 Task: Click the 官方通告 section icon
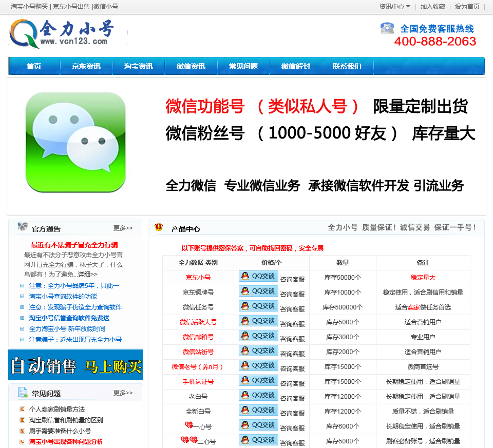(x=23, y=227)
